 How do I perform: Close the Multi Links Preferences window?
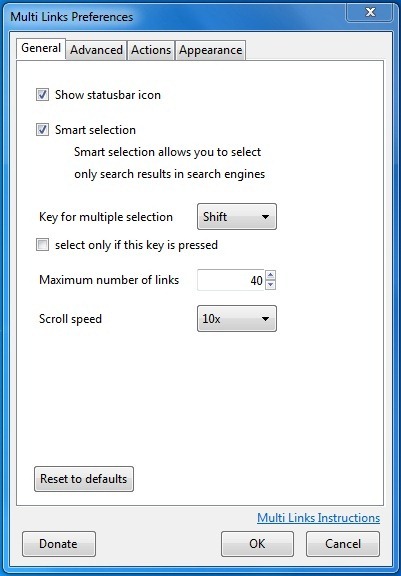tap(370, 12)
